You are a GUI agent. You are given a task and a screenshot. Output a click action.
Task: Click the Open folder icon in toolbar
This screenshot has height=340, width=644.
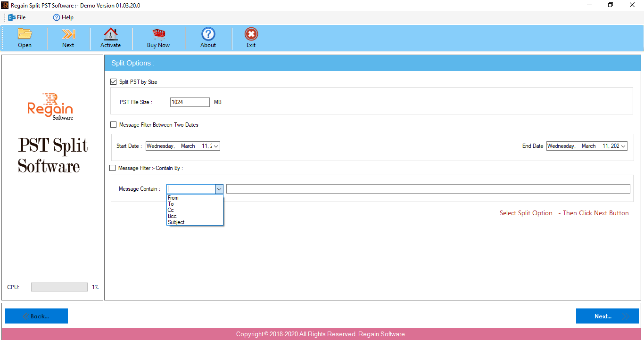click(25, 34)
